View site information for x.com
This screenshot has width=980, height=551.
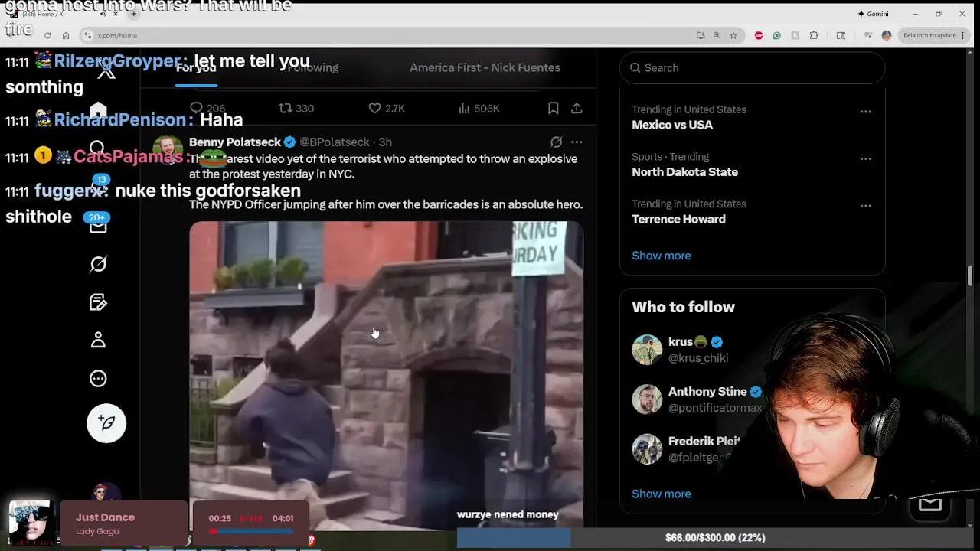point(88,35)
